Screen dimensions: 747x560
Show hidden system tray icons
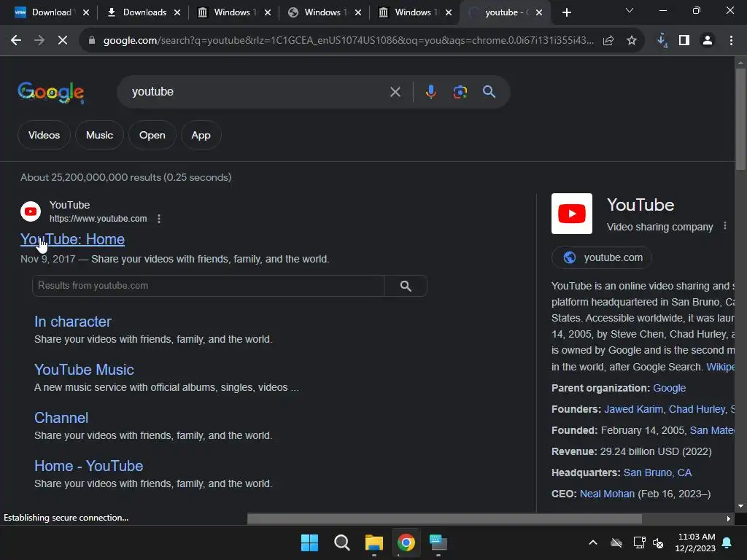pyautogui.click(x=593, y=542)
